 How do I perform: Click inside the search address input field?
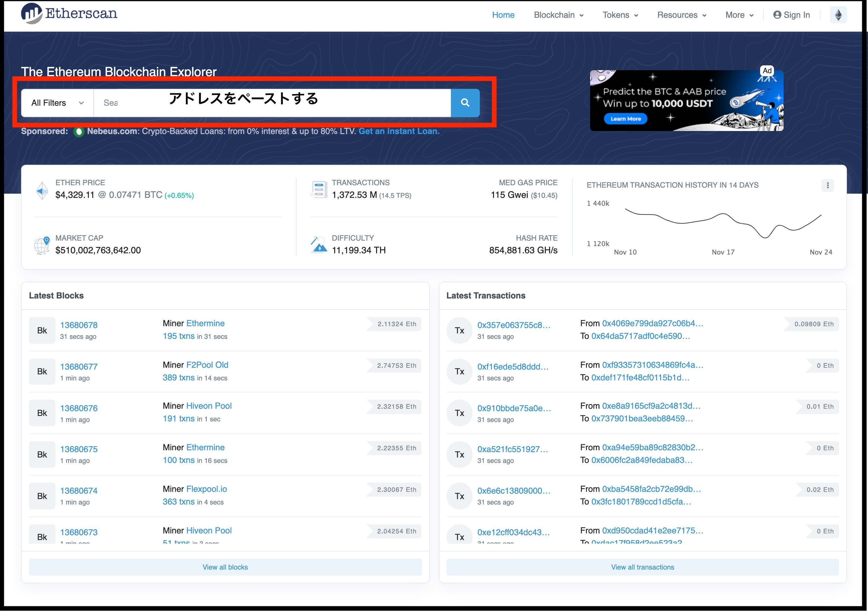[272, 103]
